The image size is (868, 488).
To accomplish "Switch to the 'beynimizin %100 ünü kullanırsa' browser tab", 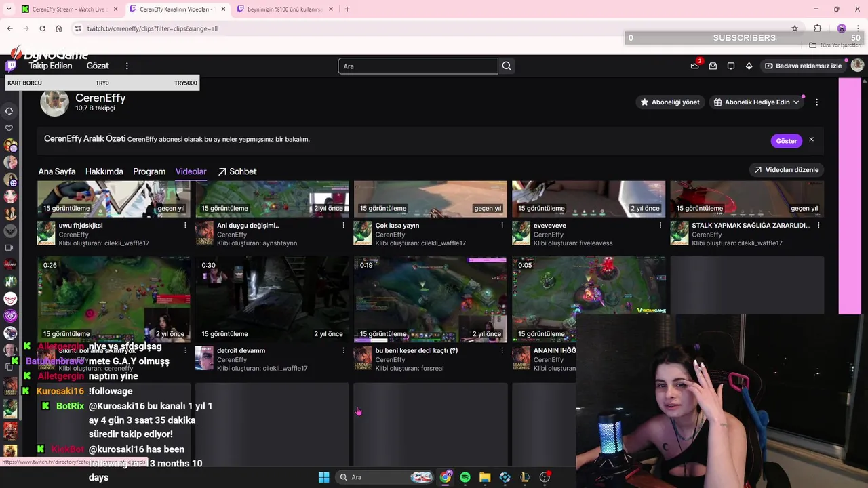I will point(285,9).
